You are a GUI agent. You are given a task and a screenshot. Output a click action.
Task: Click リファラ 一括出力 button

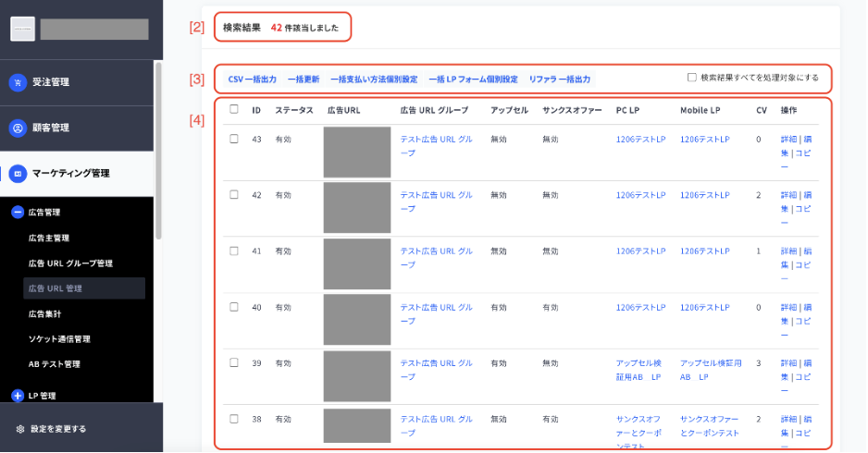tap(560, 80)
